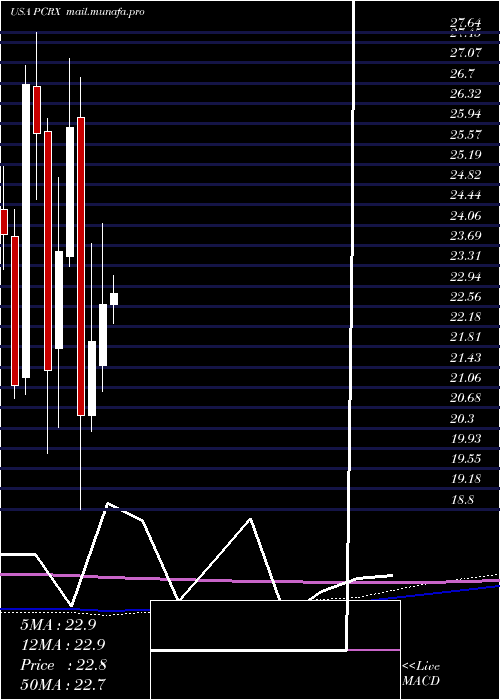Viewport: 500px width, 700px height.
Task: Click the 24.82 price axis label
Action: 466,175
